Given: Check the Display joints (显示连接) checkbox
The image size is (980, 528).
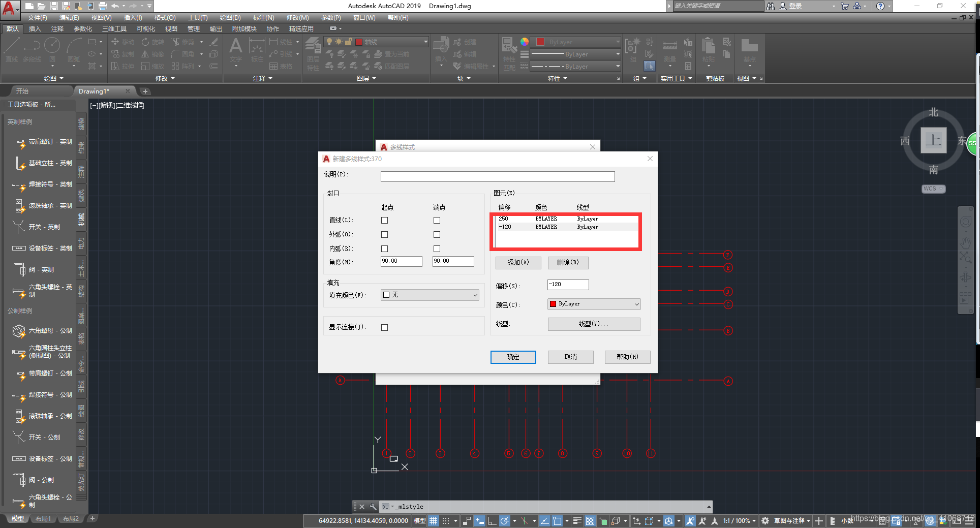Looking at the screenshot, I should (x=384, y=327).
